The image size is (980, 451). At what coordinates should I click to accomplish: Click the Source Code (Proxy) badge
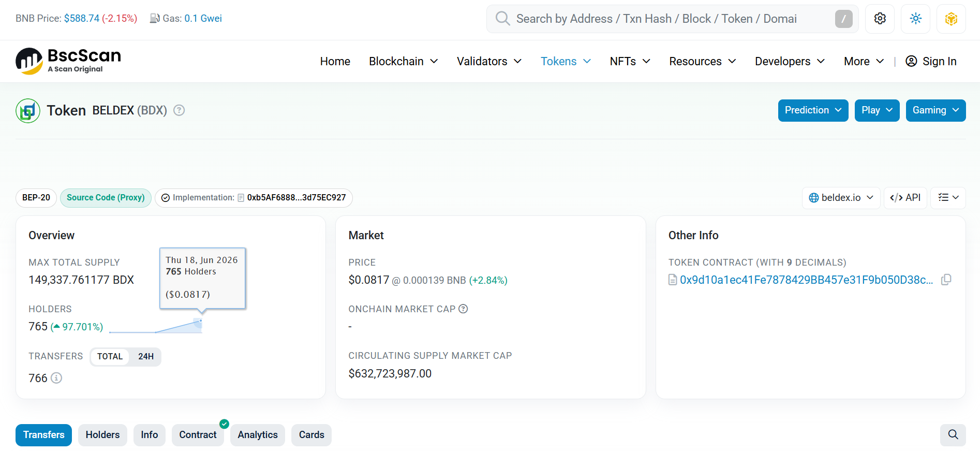pyautogui.click(x=106, y=198)
